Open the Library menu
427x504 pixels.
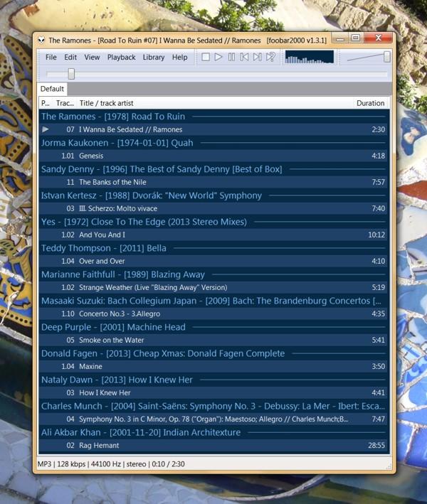pyautogui.click(x=154, y=57)
